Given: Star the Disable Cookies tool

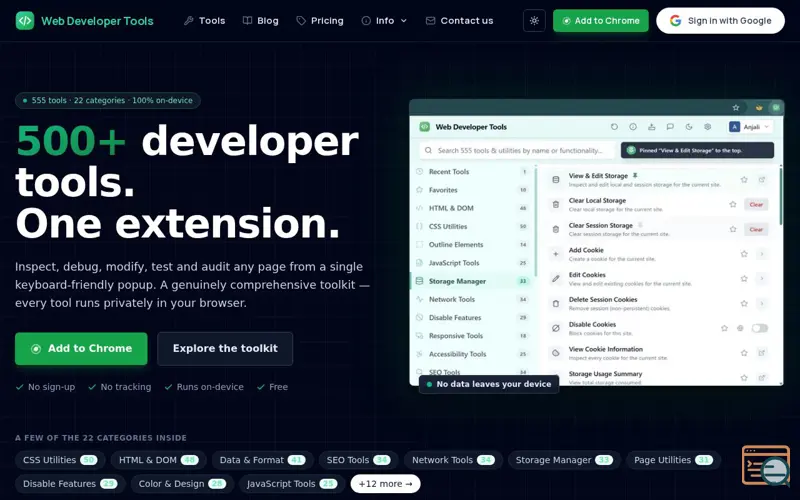Looking at the screenshot, I should coord(724,328).
